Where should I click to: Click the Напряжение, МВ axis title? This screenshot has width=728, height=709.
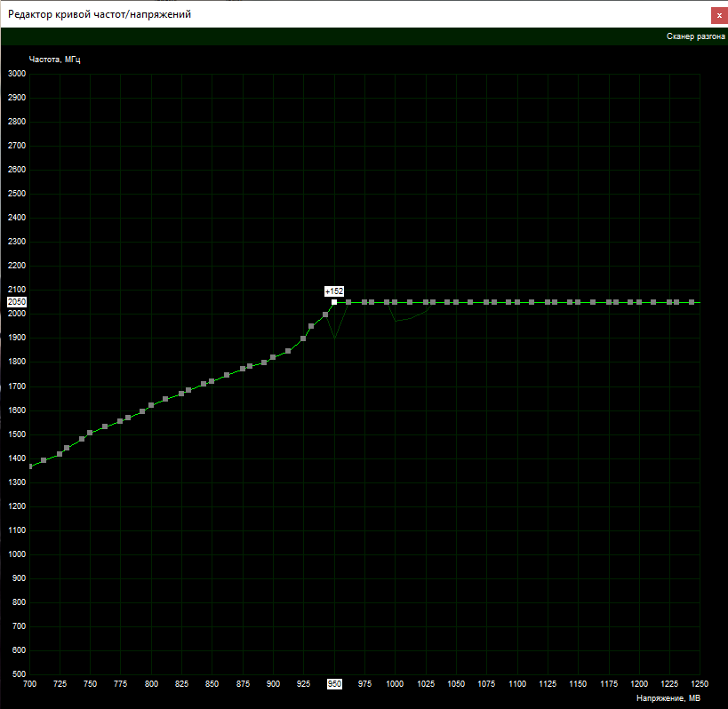(668, 697)
